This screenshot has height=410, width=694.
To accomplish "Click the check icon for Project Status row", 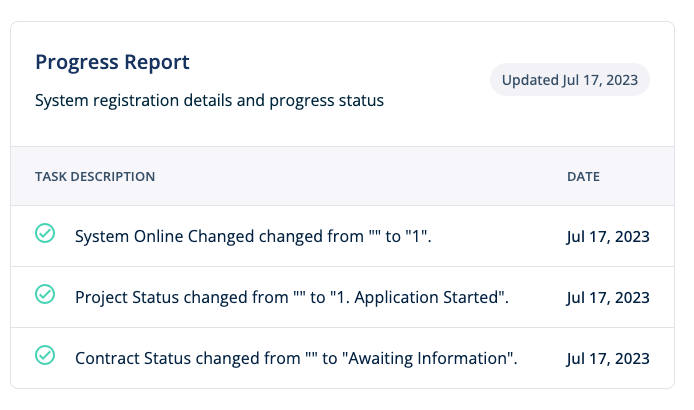I will click(45, 294).
